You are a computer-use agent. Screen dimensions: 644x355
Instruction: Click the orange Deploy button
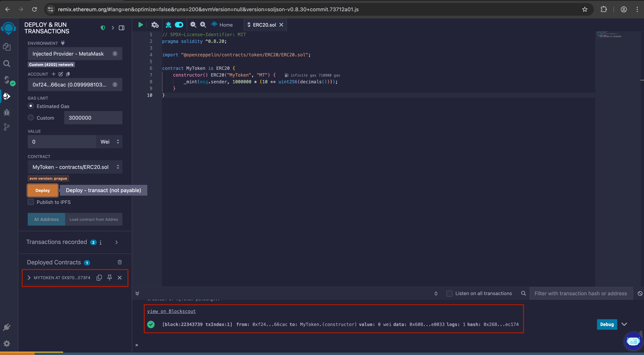[x=43, y=190]
